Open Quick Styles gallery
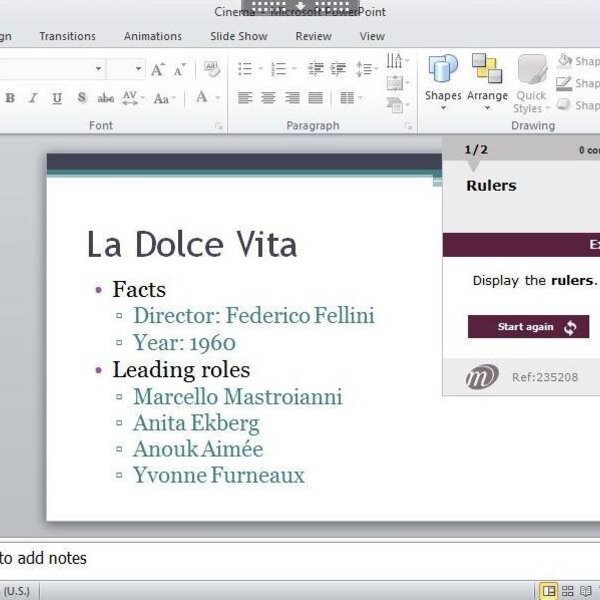 (531, 83)
